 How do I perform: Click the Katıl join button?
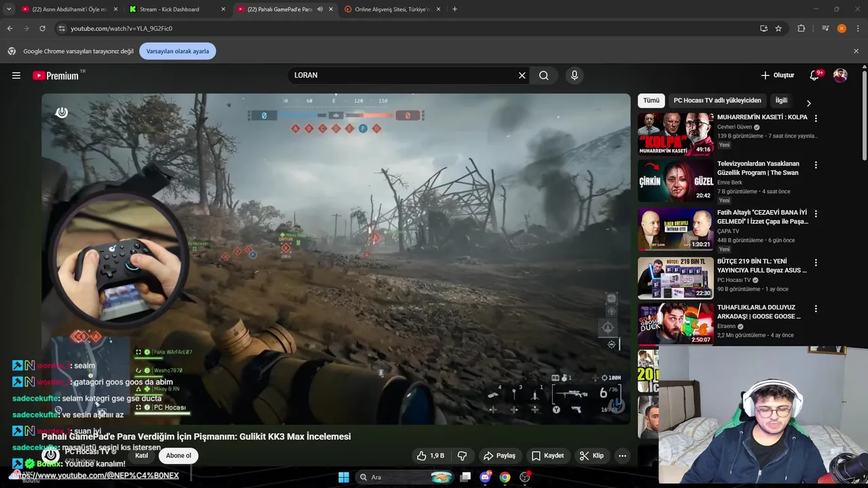pyautogui.click(x=141, y=455)
